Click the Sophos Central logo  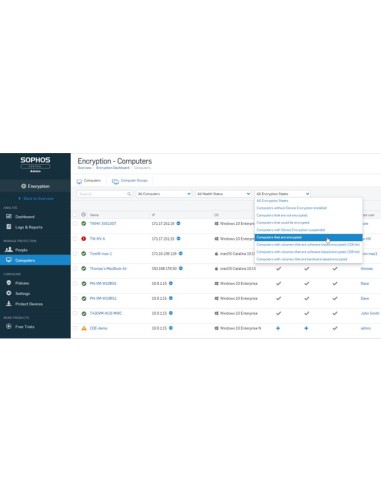coord(35,164)
